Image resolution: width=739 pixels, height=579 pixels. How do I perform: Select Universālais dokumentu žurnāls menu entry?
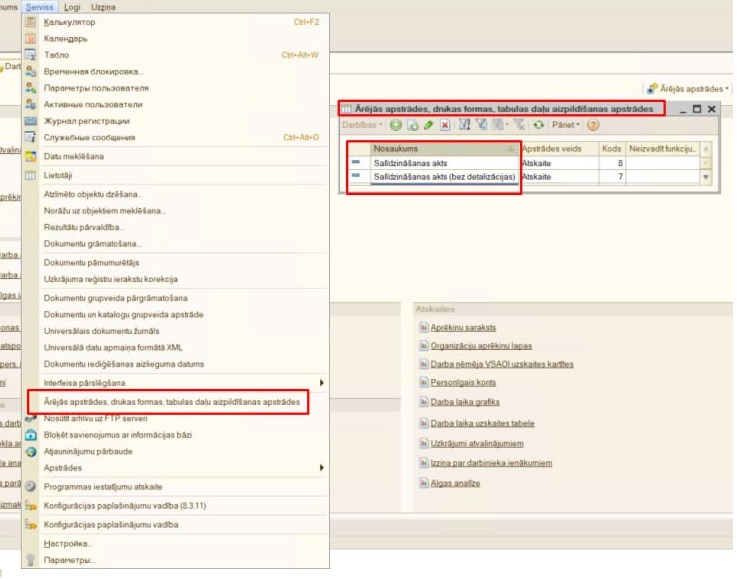point(101,331)
